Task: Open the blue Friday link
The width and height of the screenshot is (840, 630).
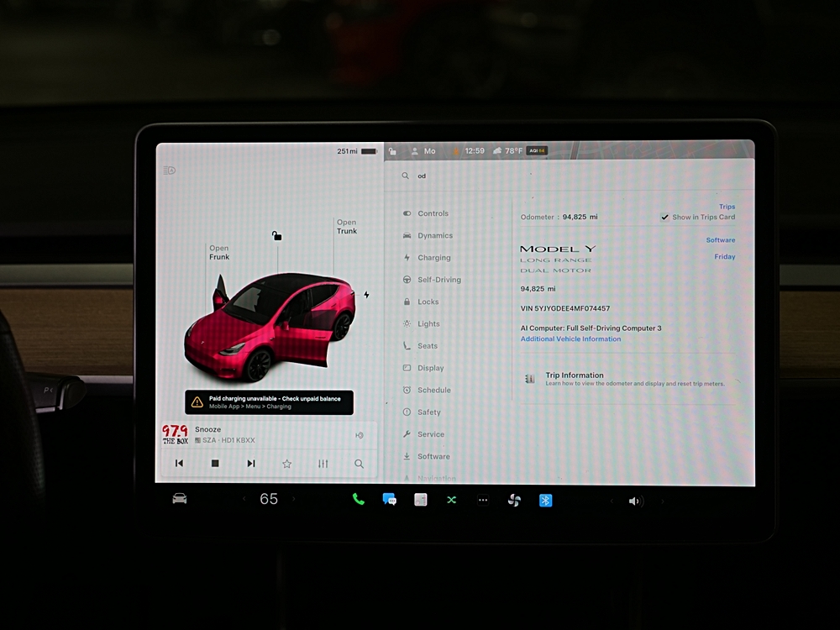Action: point(725,256)
